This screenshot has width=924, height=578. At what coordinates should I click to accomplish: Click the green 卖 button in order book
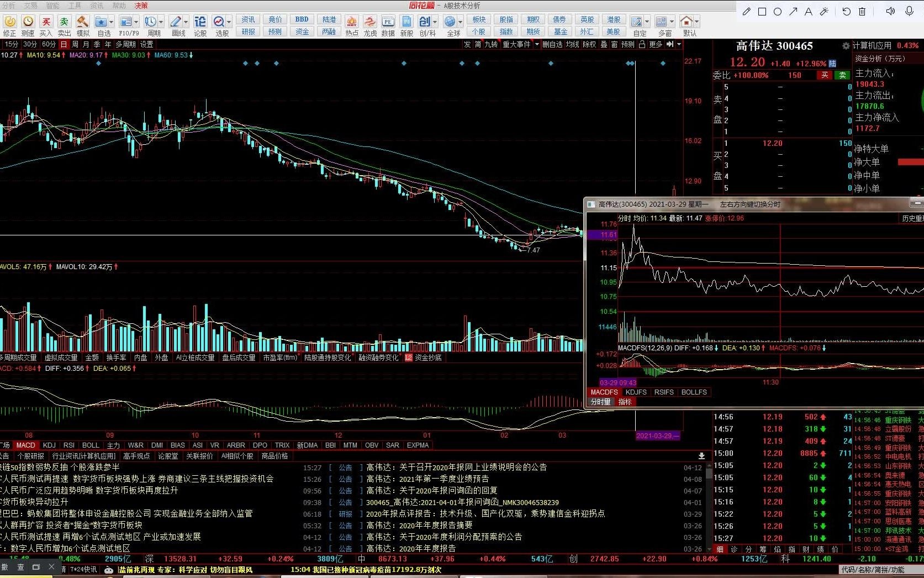842,75
